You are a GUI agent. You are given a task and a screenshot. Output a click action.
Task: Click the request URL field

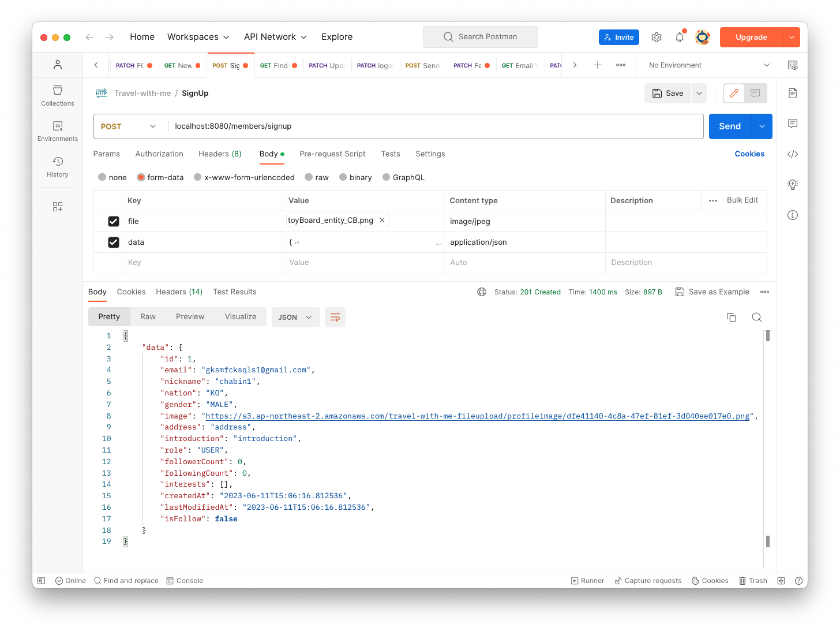point(436,126)
